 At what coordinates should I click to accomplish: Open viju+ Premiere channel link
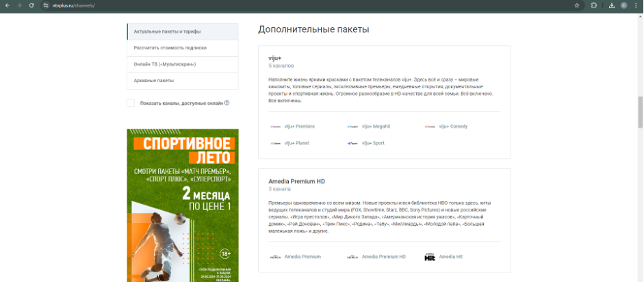coord(299,127)
